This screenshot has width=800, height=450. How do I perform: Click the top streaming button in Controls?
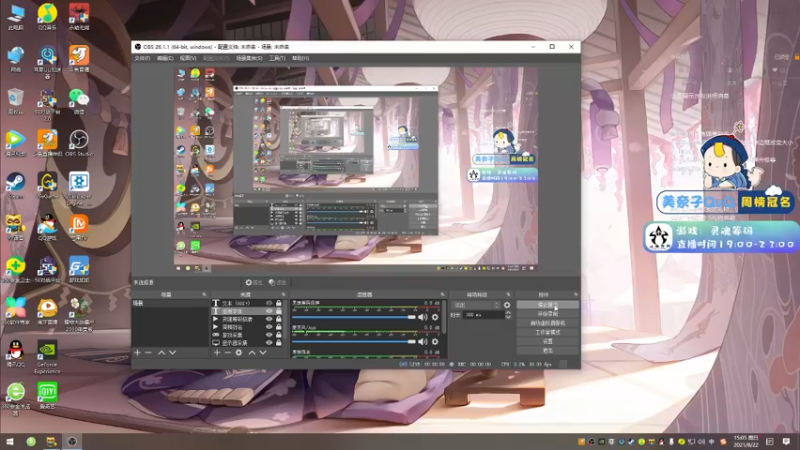click(547, 305)
